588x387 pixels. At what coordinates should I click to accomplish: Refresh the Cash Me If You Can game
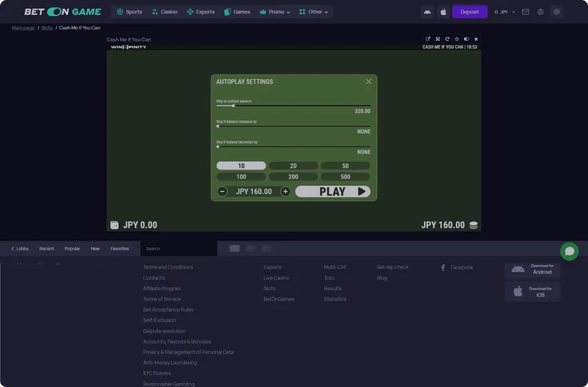447,39
